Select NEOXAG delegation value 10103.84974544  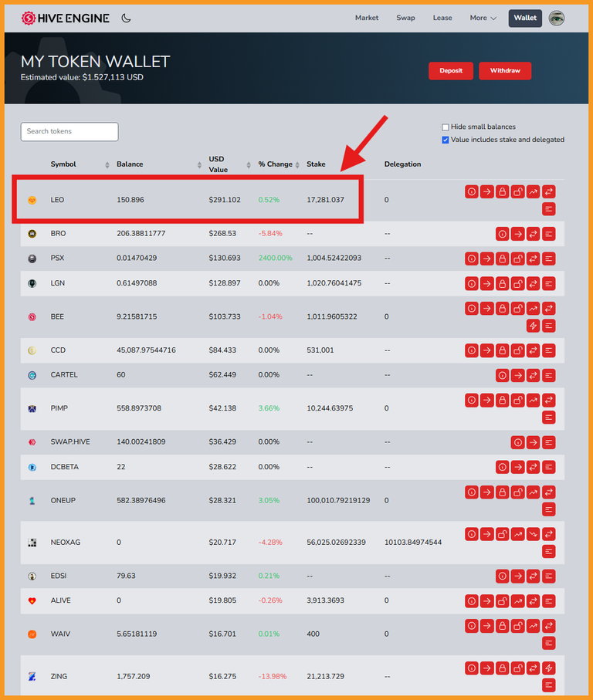pos(413,543)
